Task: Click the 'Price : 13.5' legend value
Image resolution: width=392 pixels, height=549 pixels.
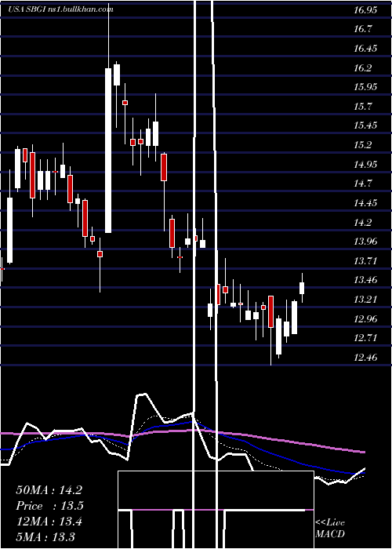Action: (x=49, y=506)
